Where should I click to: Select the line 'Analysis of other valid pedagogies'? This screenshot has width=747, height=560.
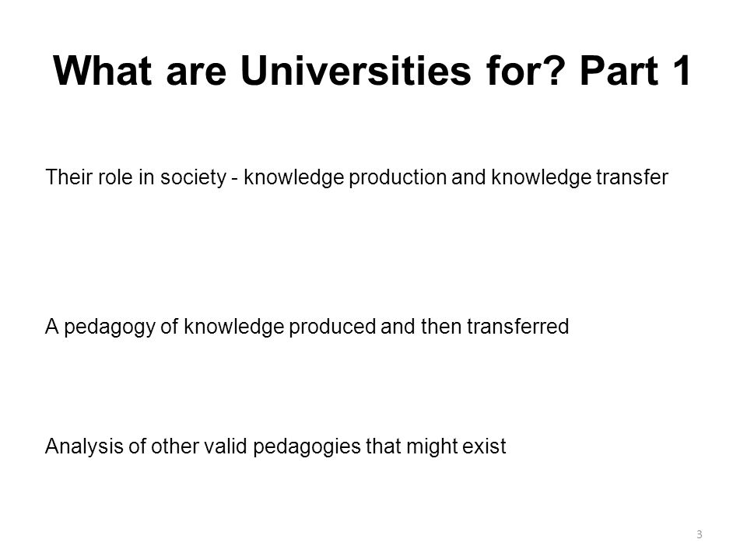point(275,447)
